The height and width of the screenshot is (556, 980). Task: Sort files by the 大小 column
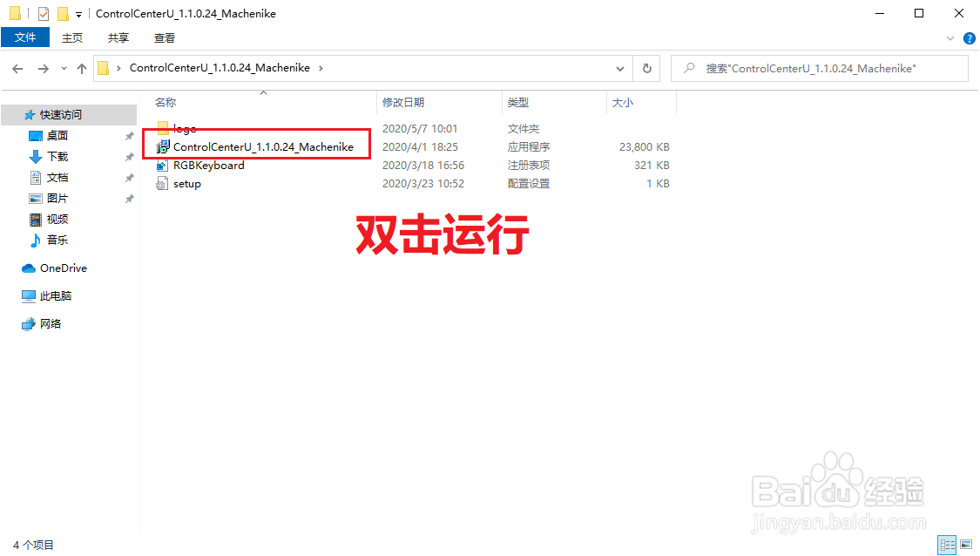point(623,103)
